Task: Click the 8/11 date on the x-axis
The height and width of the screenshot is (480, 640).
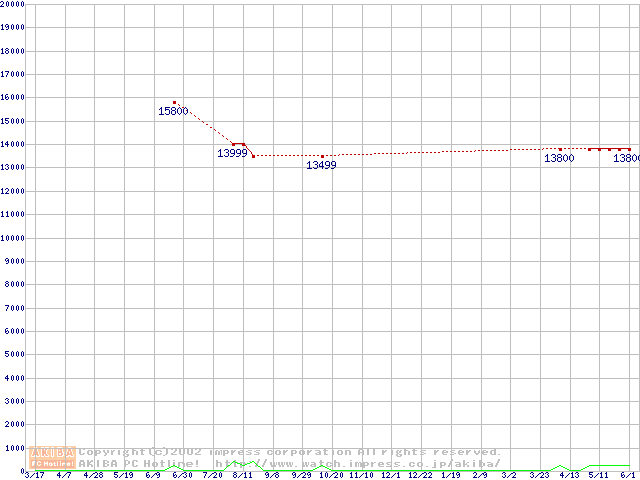Action: pos(242,475)
